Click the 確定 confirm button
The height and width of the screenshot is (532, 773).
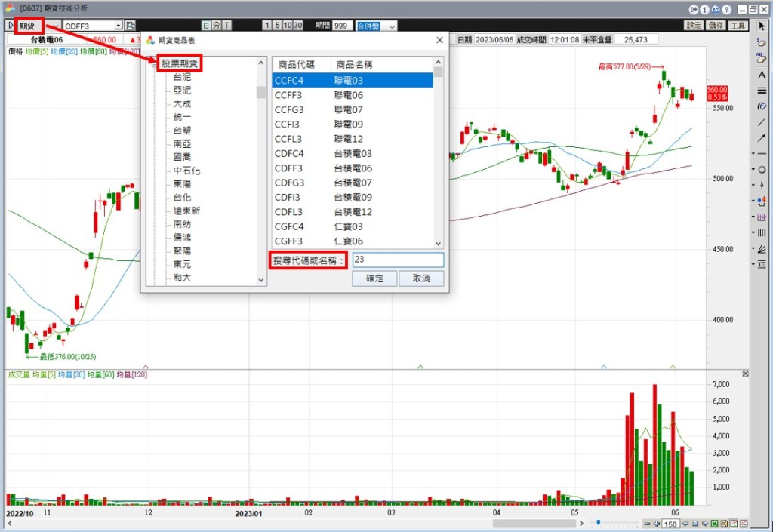click(374, 278)
